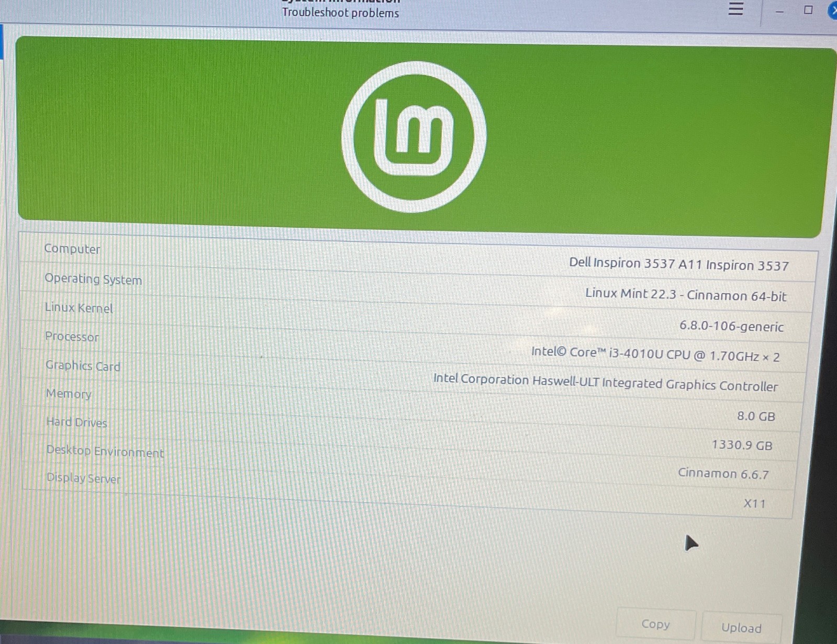Upload system information with the Upload button
This screenshot has height=644, width=837.
point(741,627)
